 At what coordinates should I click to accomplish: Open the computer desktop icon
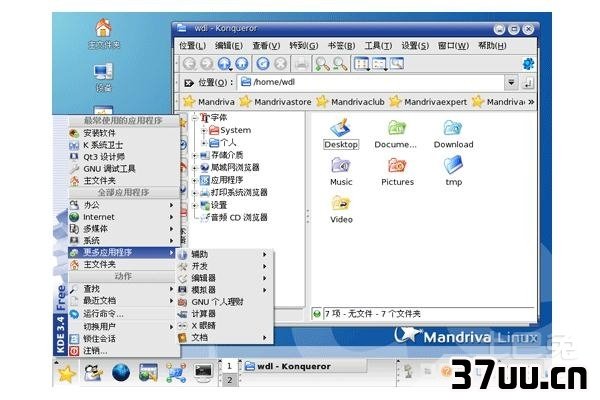(103, 77)
